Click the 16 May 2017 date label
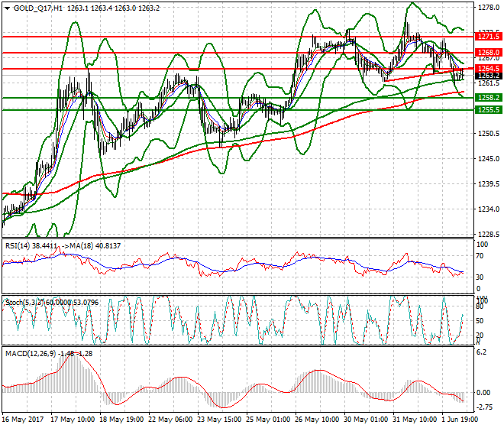This screenshot has height=428, width=504. coord(22,420)
